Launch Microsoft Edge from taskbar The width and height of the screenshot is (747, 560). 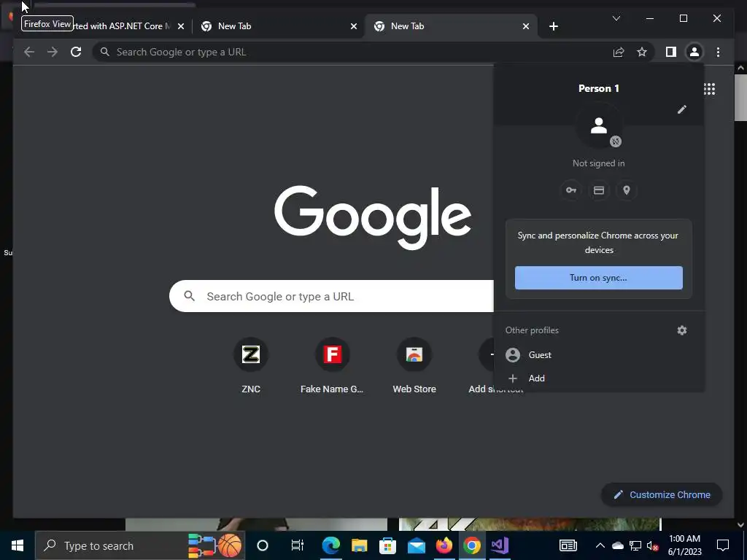(x=330, y=545)
